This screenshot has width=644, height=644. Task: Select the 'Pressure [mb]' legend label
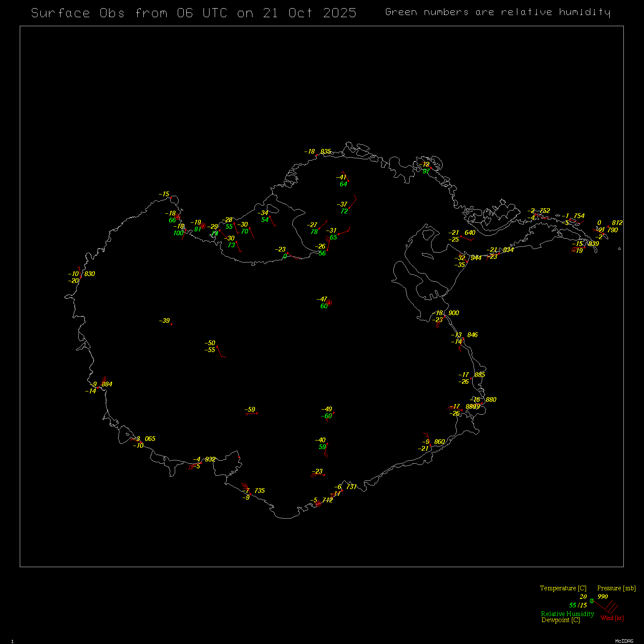616,588
